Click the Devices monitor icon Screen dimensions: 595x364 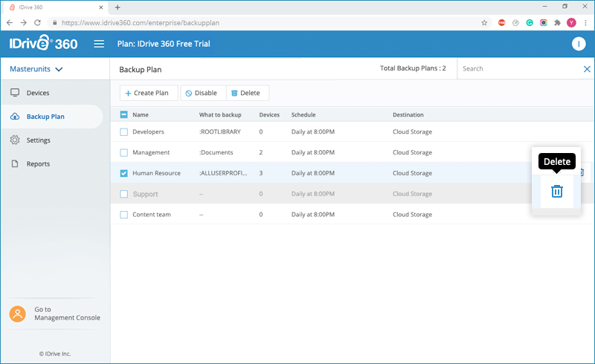pos(15,93)
